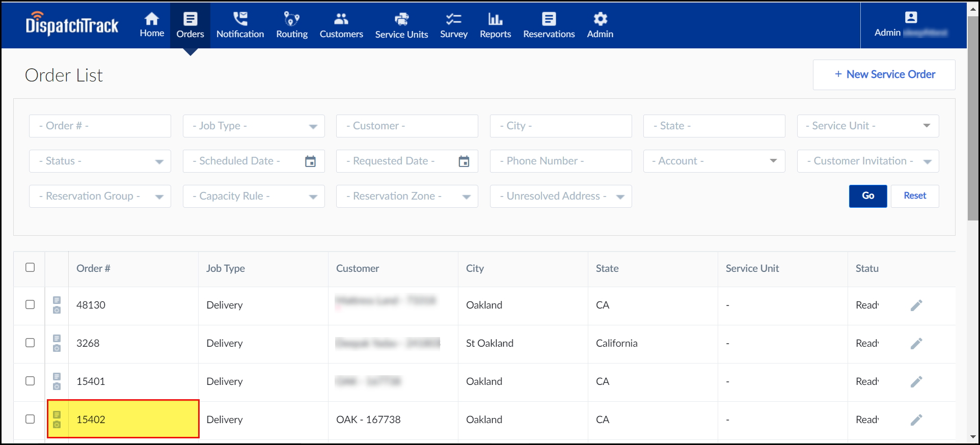Open the Customers section
This screenshot has height=445, width=980.
[x=341, y=25]
